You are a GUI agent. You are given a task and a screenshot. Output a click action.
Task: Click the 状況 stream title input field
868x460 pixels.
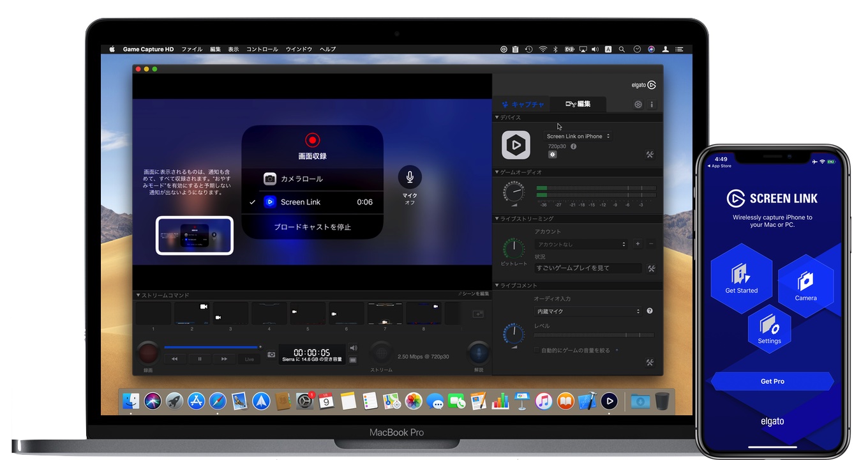tap(588, 268)
